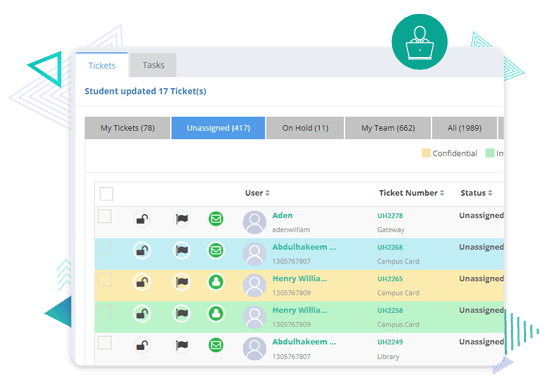Open the On Hold (11) filter
The width and height of the screenshot is (550, 387).
pyautogui.click(x=305, y=128)
